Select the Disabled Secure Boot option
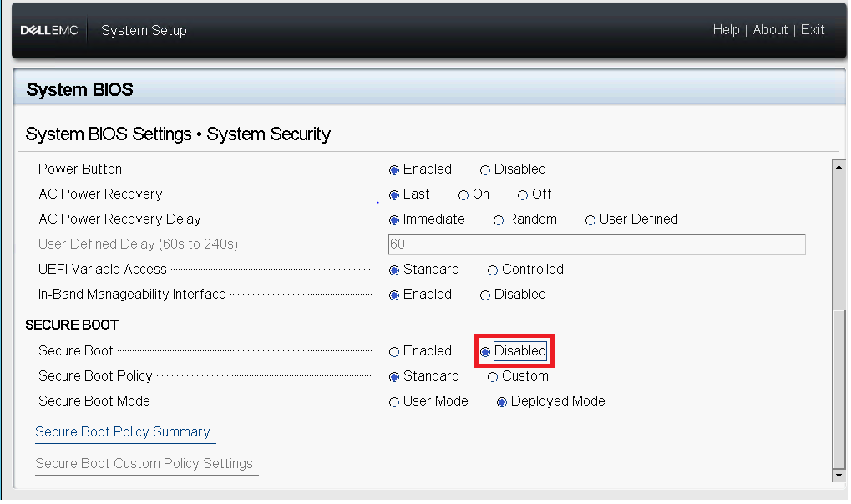This screenshot has height=504, width=851. coord(485,351)
